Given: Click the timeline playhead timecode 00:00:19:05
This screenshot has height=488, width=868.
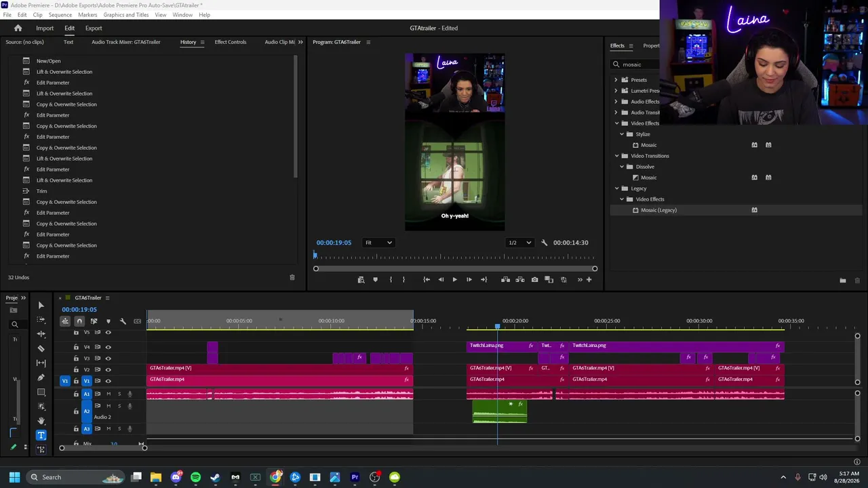Looking at the screenshot, I should pyautogui.click(x=79, y=310).
